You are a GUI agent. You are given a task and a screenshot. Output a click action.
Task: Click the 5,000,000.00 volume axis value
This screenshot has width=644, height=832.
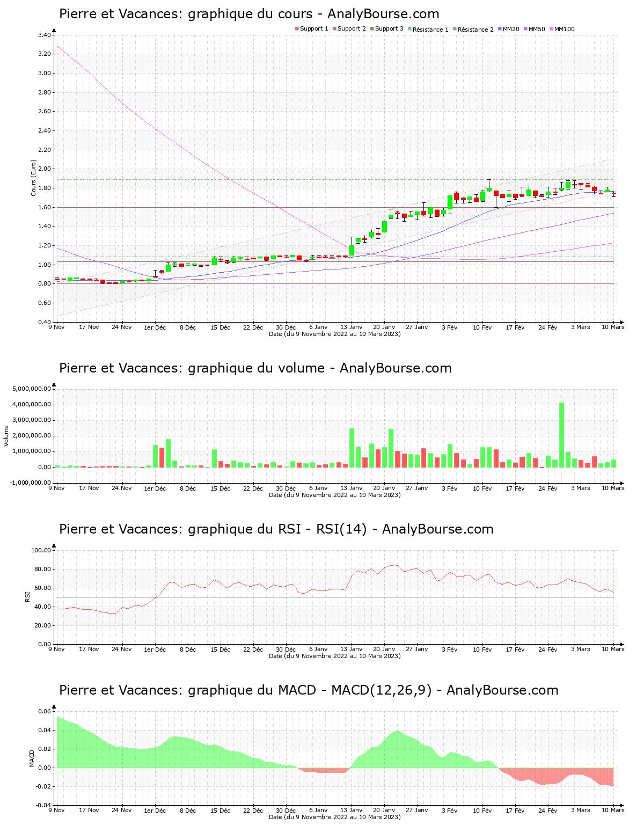[32, 389]
